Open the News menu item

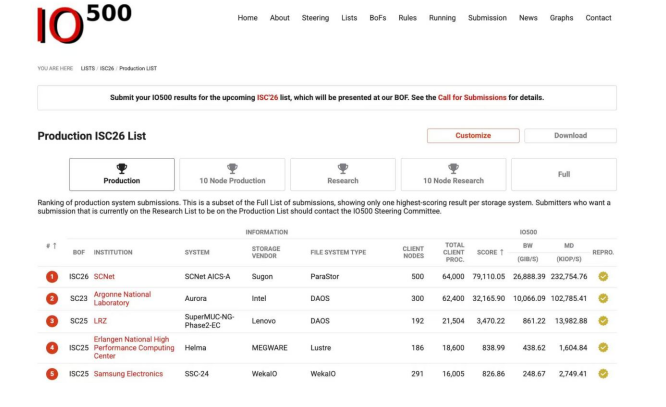click(x=528, y=18)
